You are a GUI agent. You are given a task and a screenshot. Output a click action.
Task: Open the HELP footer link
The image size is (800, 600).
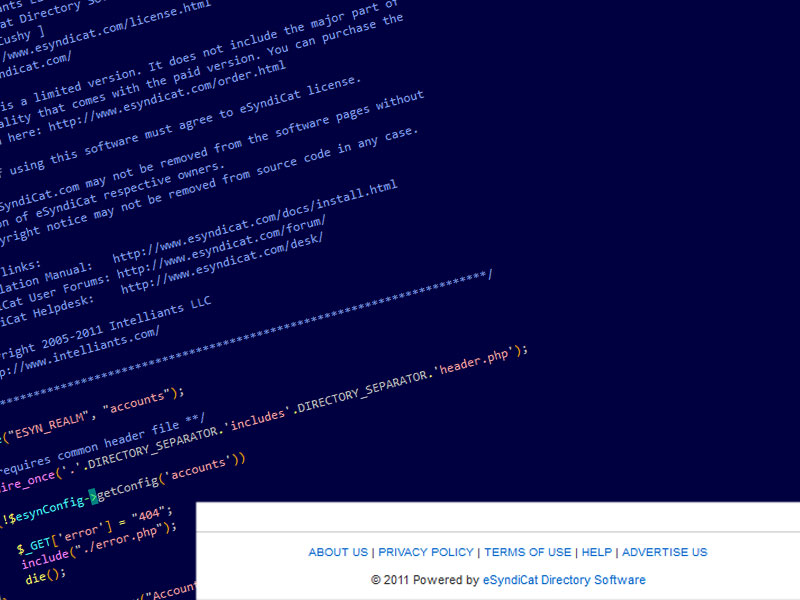click(x=596, y=552)
